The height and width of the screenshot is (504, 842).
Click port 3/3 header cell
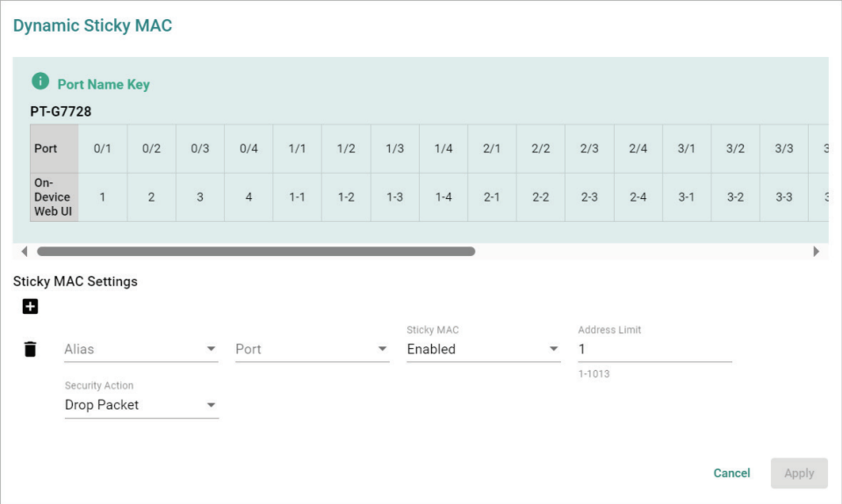784,149
